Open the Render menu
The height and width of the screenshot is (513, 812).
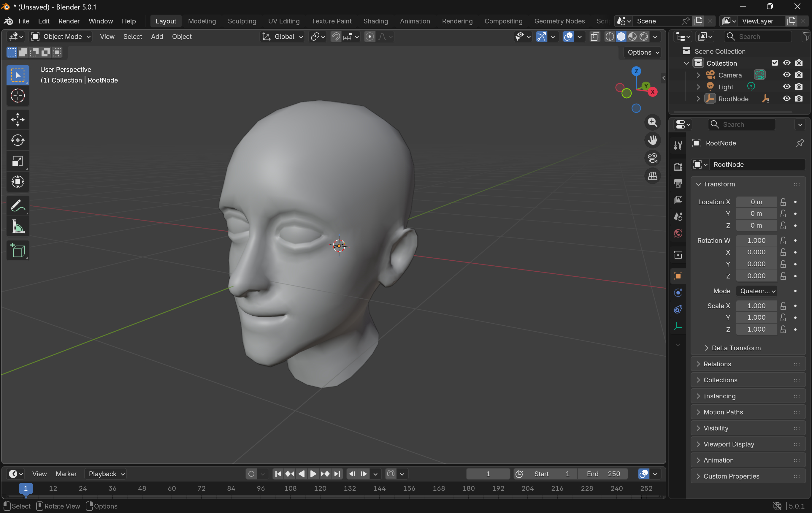click(x=69, y=21)
